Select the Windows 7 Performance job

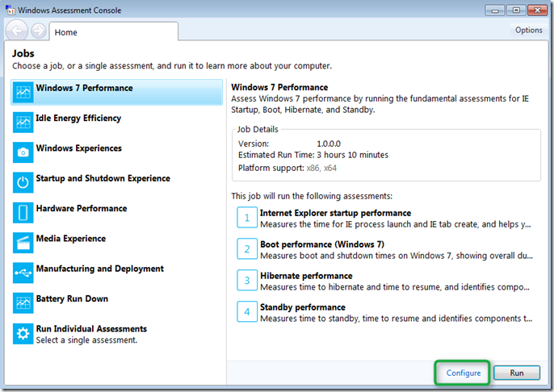point(116,92)
